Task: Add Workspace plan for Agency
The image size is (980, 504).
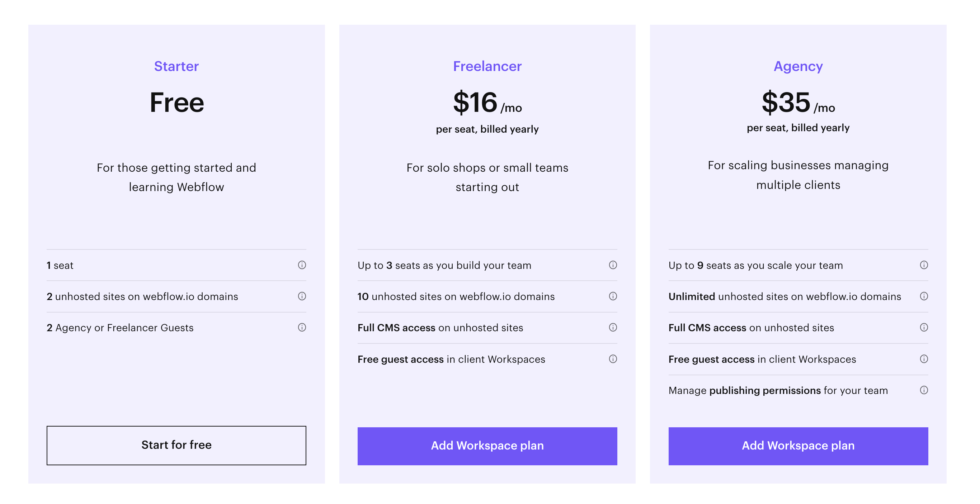Action: [x=798, y=446]
